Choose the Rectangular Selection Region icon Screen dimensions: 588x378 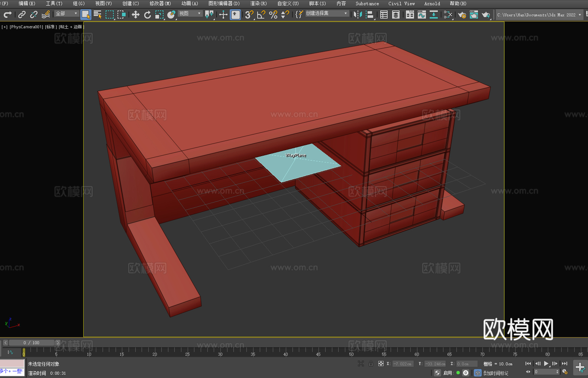coord(110,14)
